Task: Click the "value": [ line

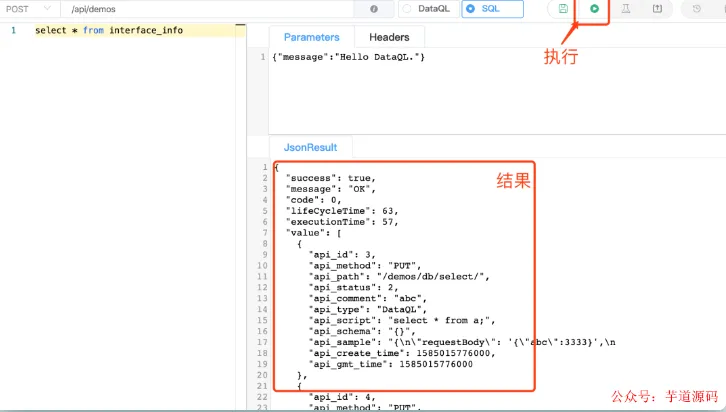Action: click(x=313, y=233)
